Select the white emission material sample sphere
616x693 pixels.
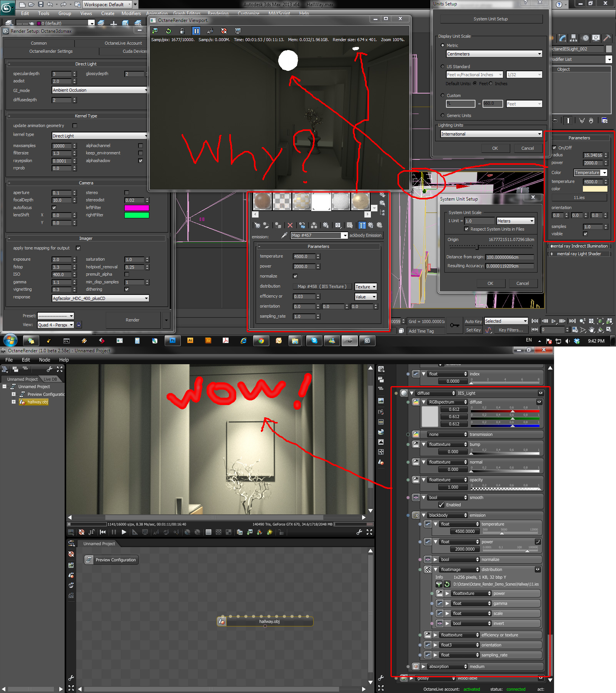click(x=321, y=201)
